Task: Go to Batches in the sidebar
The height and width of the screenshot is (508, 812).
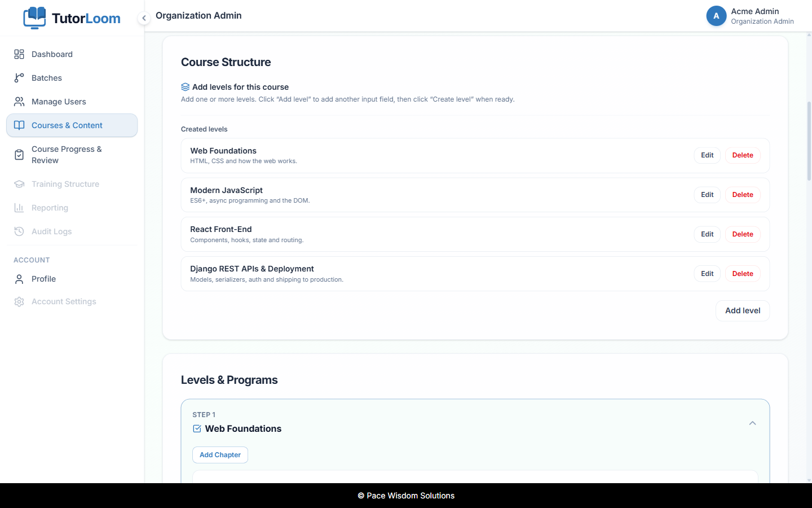Action: [x=72, y=78]
